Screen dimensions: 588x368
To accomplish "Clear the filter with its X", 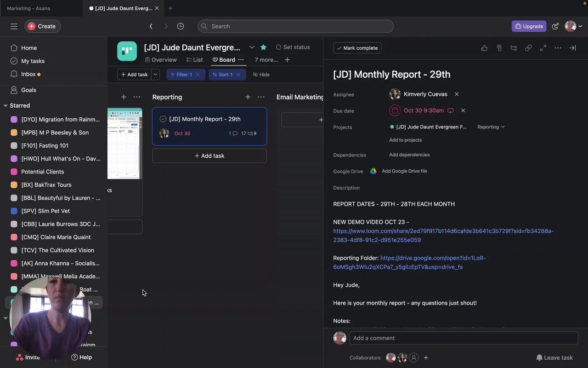I will [198, 75].
